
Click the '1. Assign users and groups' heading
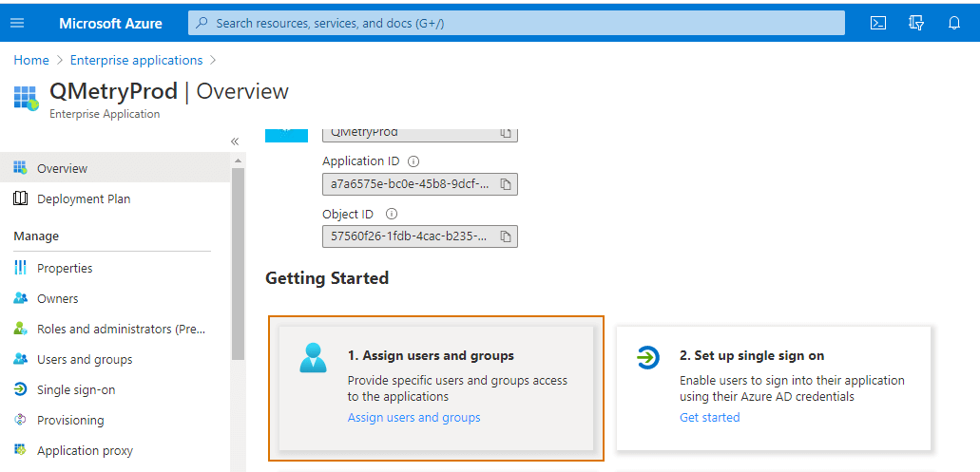pyautogui.click(x=431, y=356)
